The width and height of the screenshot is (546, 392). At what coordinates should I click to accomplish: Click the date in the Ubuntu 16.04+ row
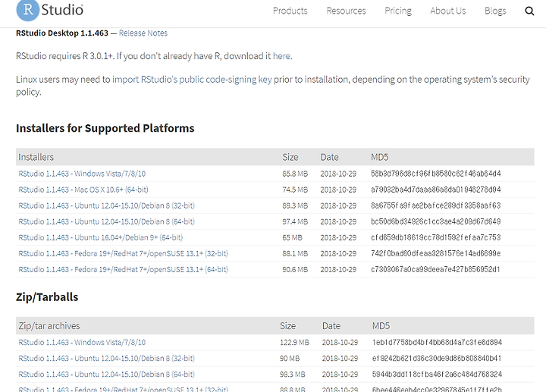pos(338,237)
